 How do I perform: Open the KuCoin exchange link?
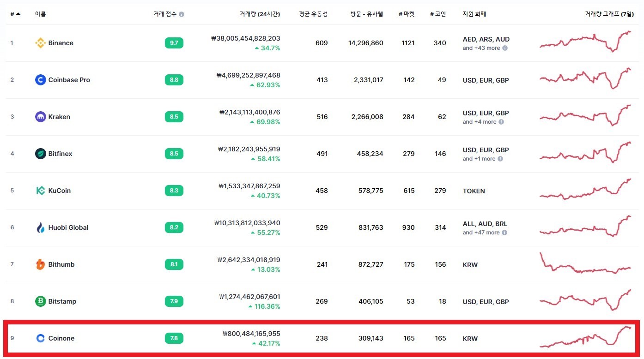point(60,191)
